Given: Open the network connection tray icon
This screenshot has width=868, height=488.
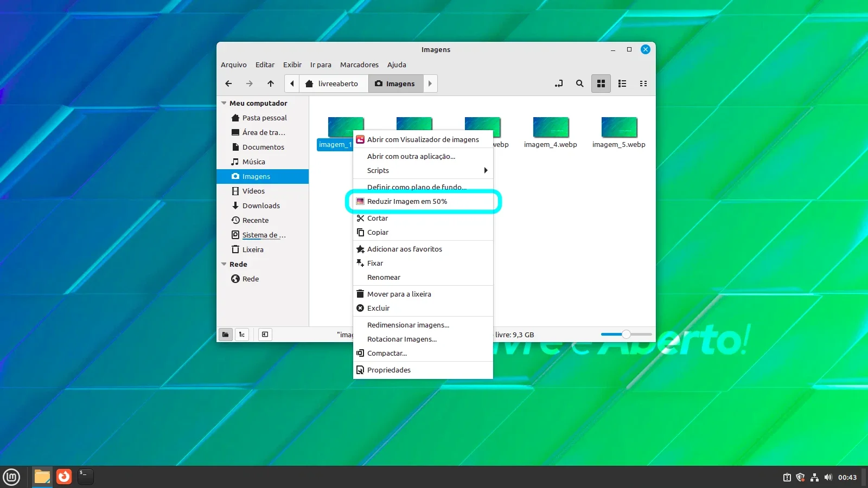Looking at the screenshot, I should click(814, 477).
